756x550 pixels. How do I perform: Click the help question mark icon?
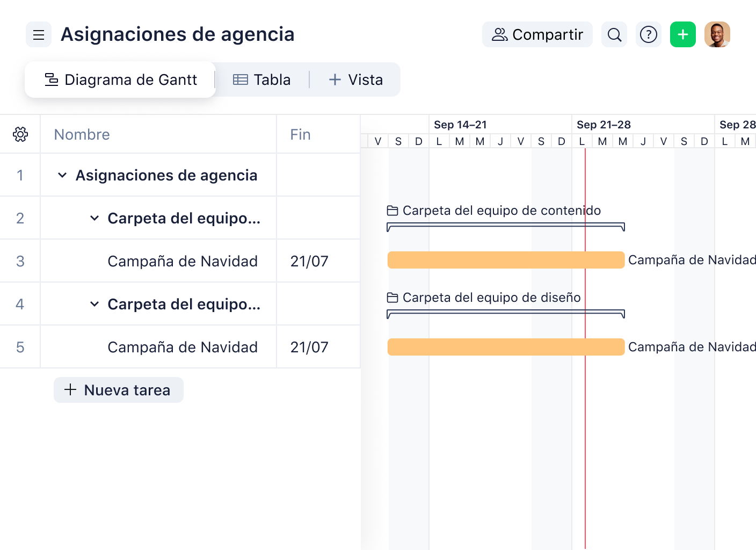coord(649,34)
